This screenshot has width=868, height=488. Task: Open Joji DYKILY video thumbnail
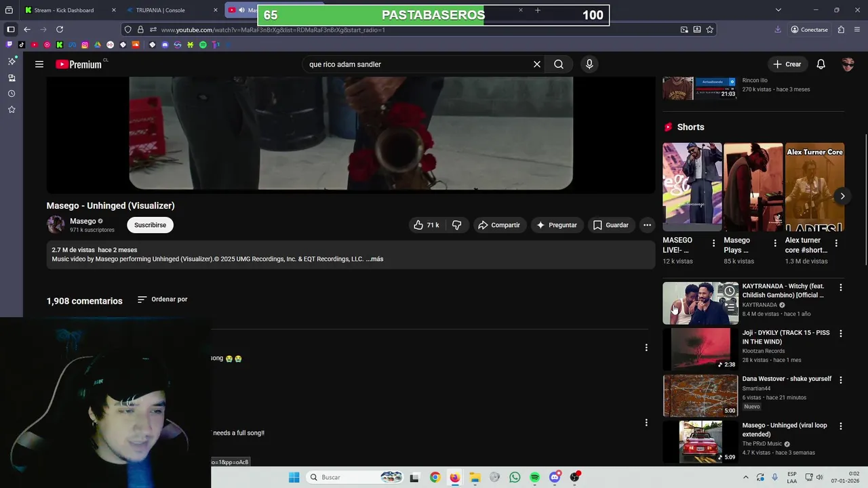[701, 349]
